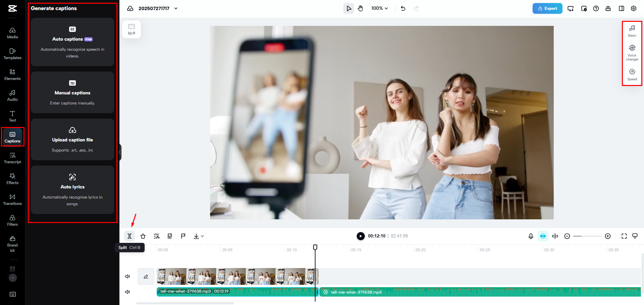Open Basic audio settings
The width and height of the screenshot is (644, 305).
[x=632, y=31]
